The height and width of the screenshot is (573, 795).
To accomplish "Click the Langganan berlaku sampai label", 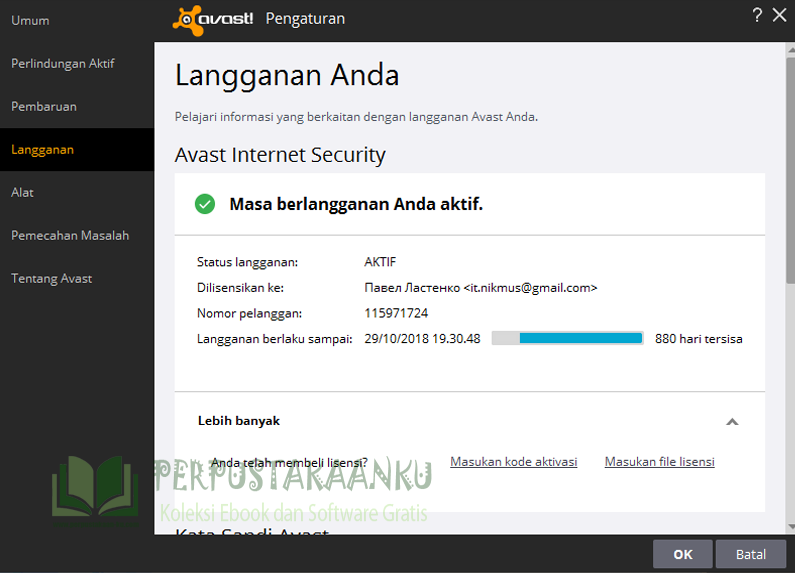I will tap(274, 339).
